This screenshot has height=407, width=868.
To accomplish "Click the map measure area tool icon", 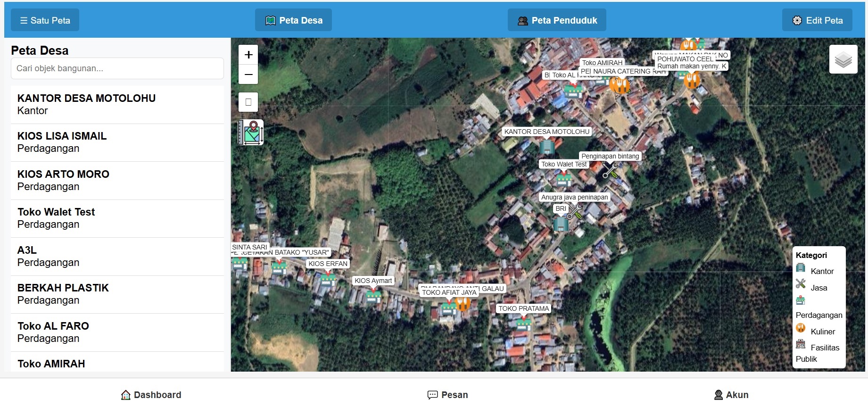I will 251,132.
